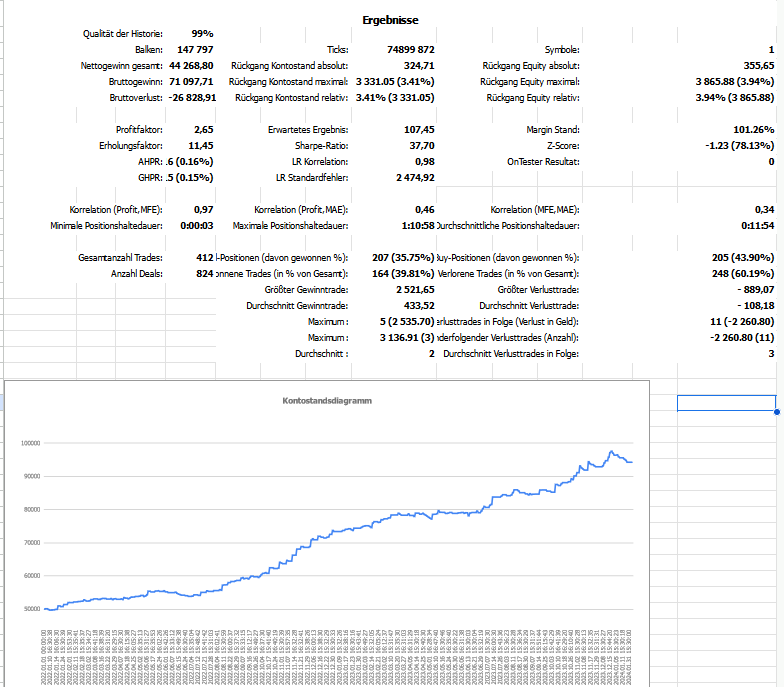
Task: Select Erholungsfaktor value 11,45
Action: pyautogui.click(x=200, y=146)
